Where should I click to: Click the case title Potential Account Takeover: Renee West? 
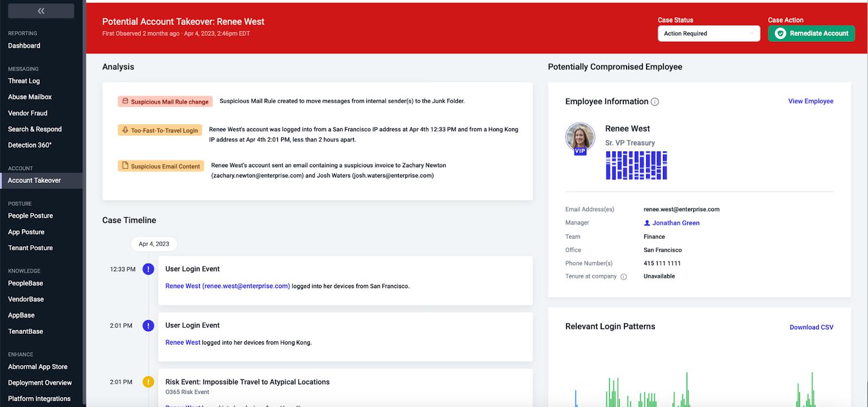(x=183, y=22)
